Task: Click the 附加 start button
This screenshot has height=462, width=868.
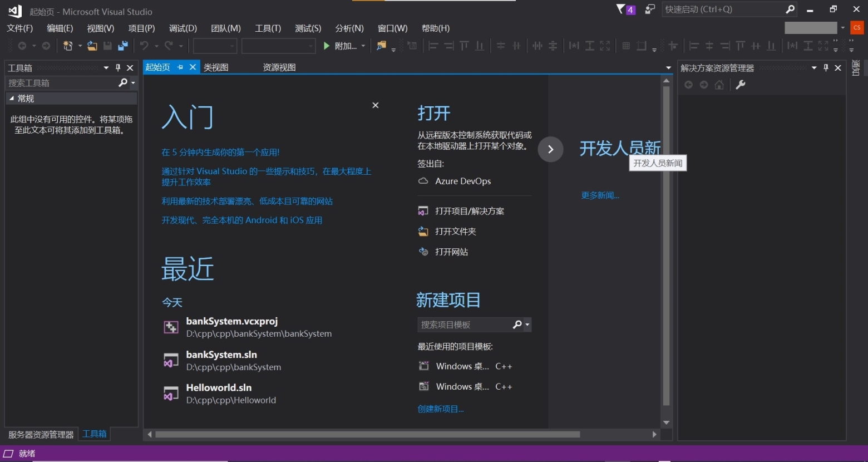Action: click(340, 46)
